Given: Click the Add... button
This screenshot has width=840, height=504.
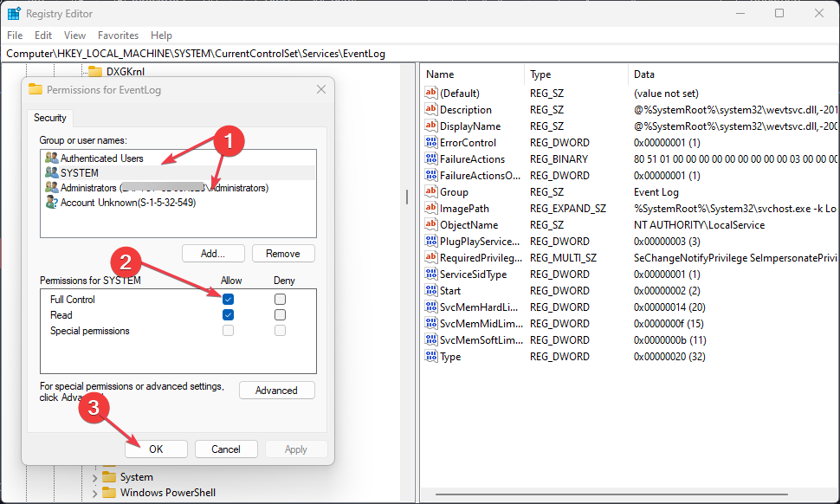Looking at the screenshot, I should [x=213, y=254].
